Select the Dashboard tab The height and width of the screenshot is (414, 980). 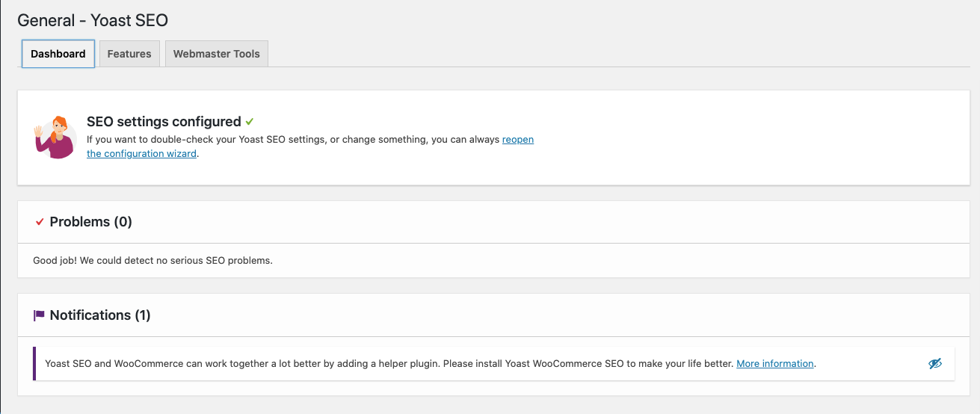pyautogui.click(x=58, y=54)
